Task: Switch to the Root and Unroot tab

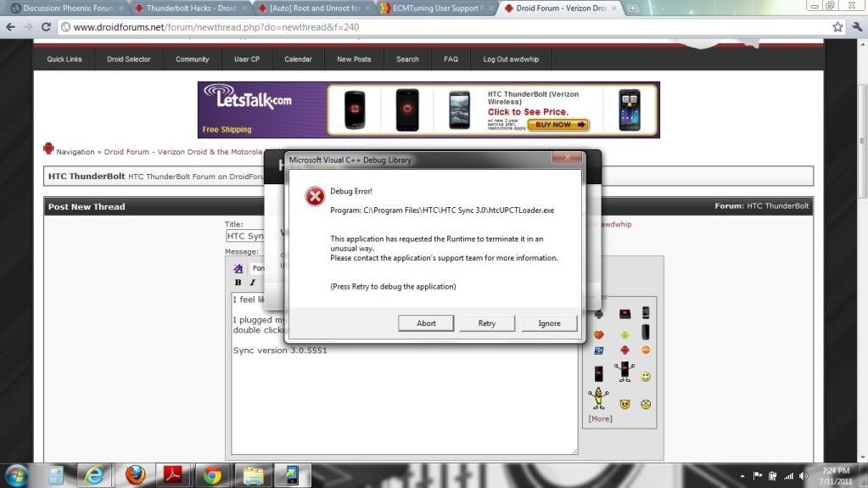Action: 314,8
